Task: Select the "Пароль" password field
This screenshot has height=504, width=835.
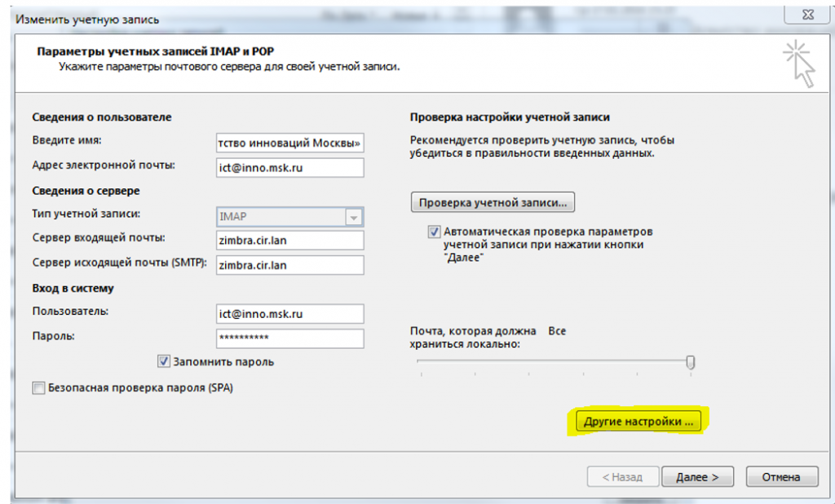Action: (x=290, y=338)
